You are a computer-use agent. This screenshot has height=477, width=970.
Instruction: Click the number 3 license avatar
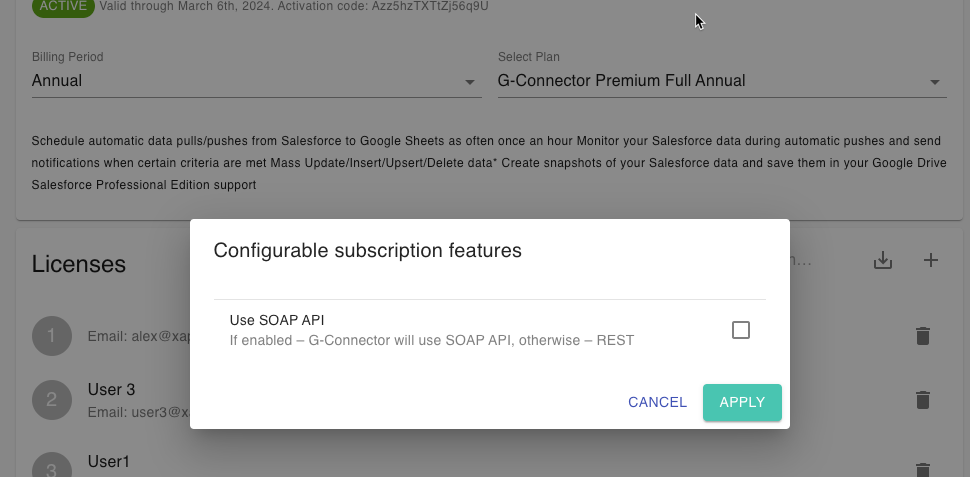point(51,467)
